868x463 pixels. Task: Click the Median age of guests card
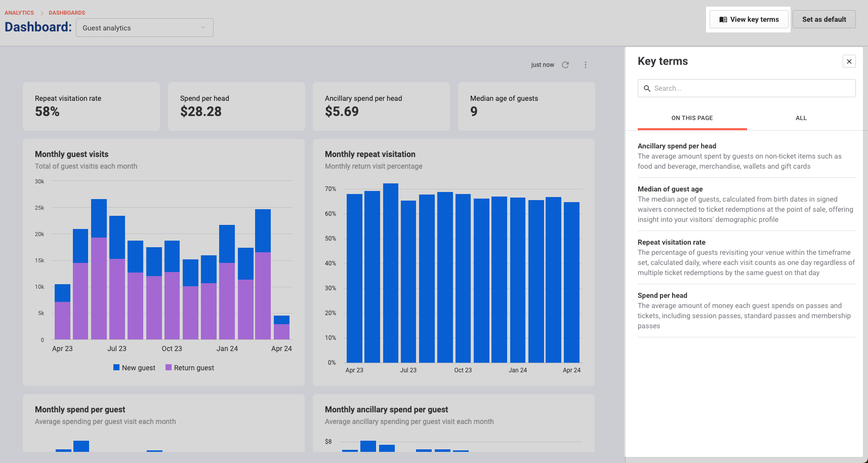(526, 106)
